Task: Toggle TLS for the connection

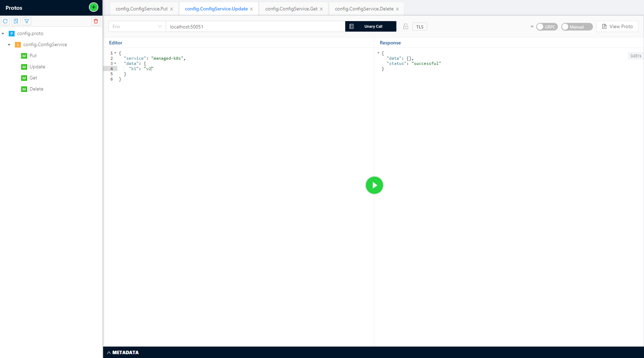Action: coord(419,26)
